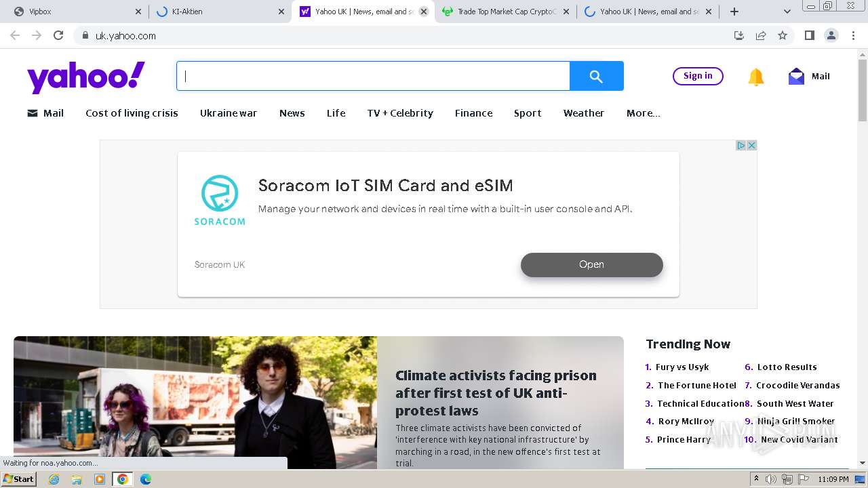Click Open button in Soracom ad
This screenshot has height=488, width=868.
click(591, 265)
